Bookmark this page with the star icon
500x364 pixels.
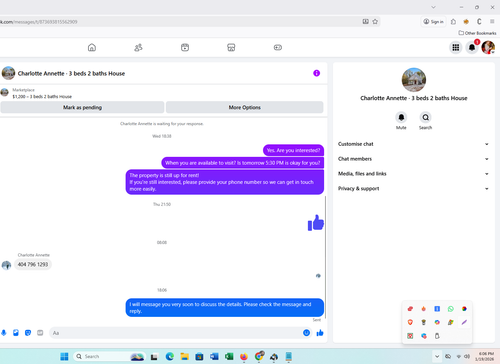pyautogui.click(x=375, y=22)
